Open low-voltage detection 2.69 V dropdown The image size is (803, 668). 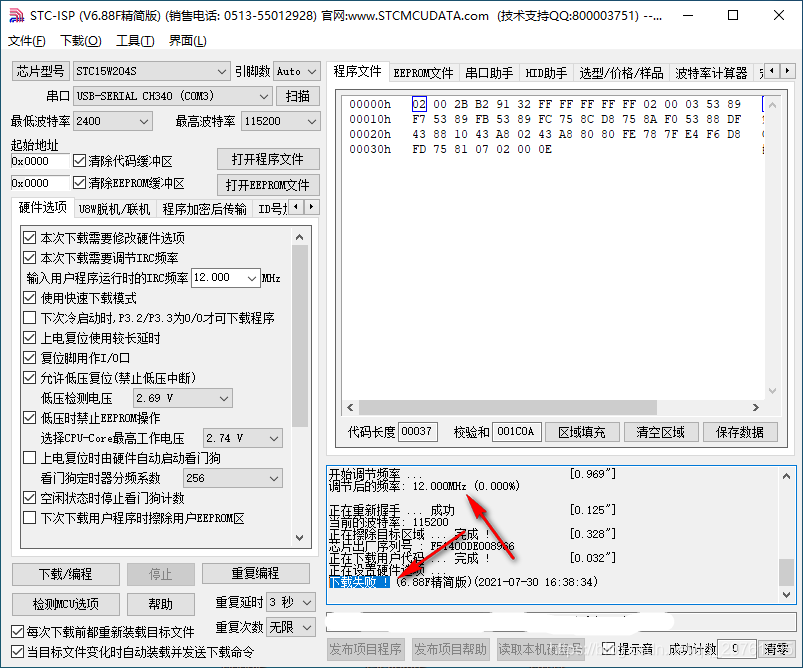(x=182, y=398)
